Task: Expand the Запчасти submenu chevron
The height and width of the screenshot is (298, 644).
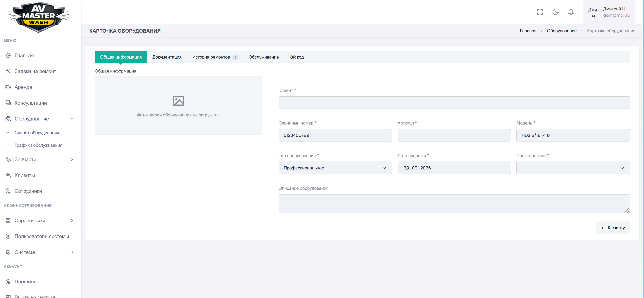Action: 72,160
